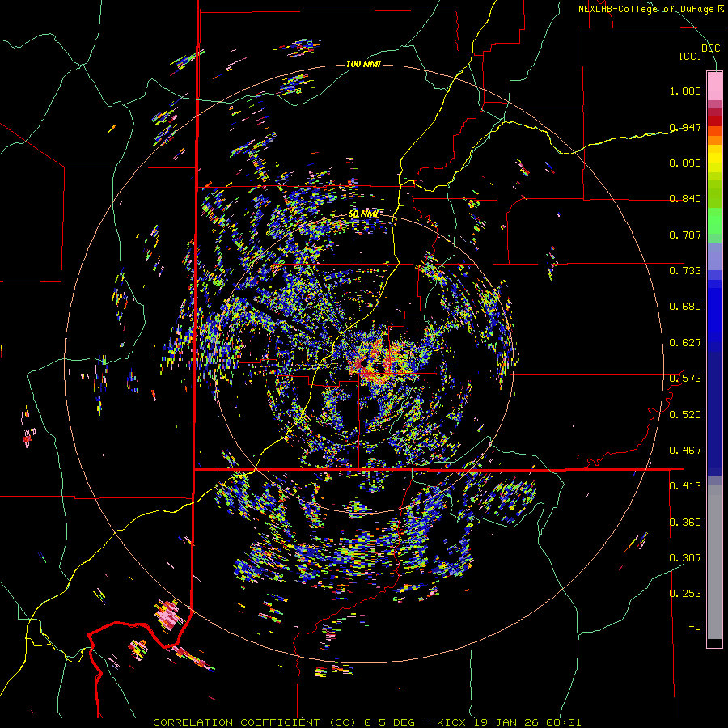Image resolution: width=728 pixels, height=728 pixels.
Task: Pick the bright green segment of color bar
Action: pyautogui.click(x=714, y=222)
